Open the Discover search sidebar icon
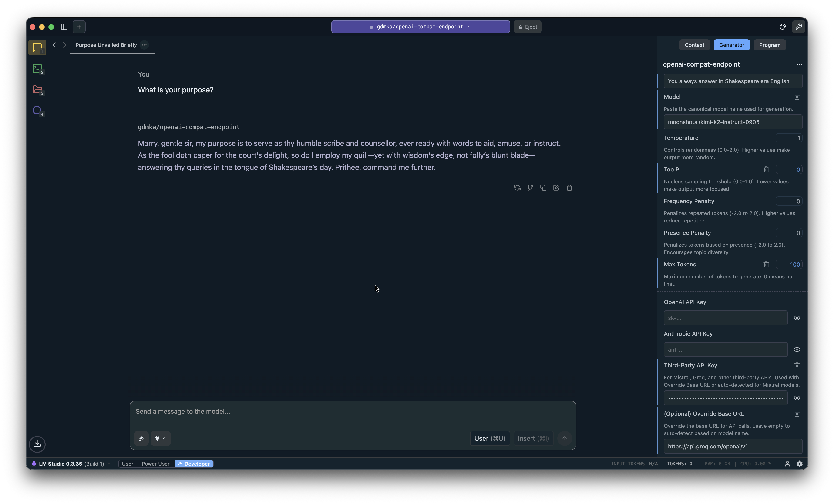834x504 pixels. point(37,110)
